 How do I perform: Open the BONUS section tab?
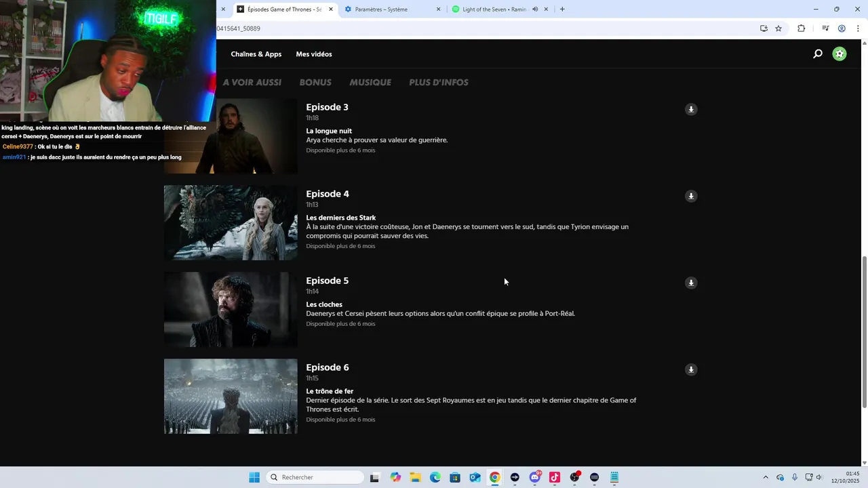click(315, 82)
